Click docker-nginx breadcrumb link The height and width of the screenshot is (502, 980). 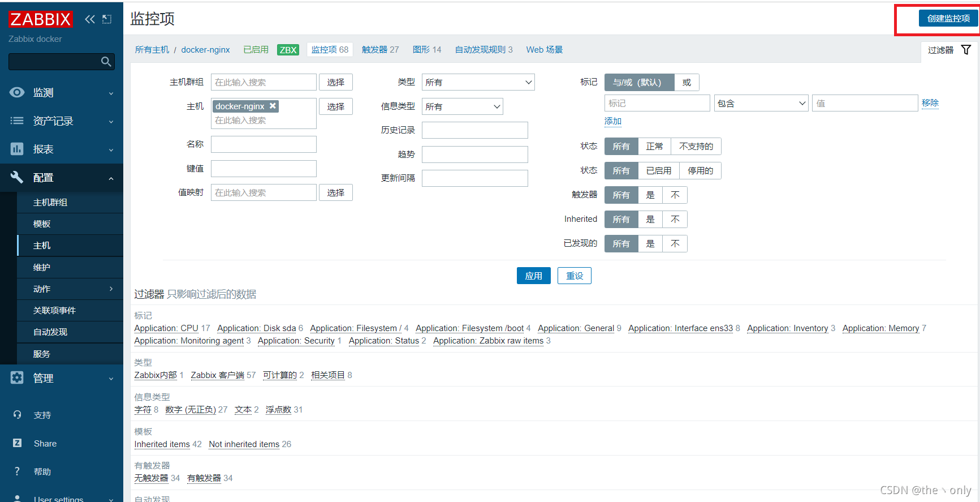[x=206, y=50]
